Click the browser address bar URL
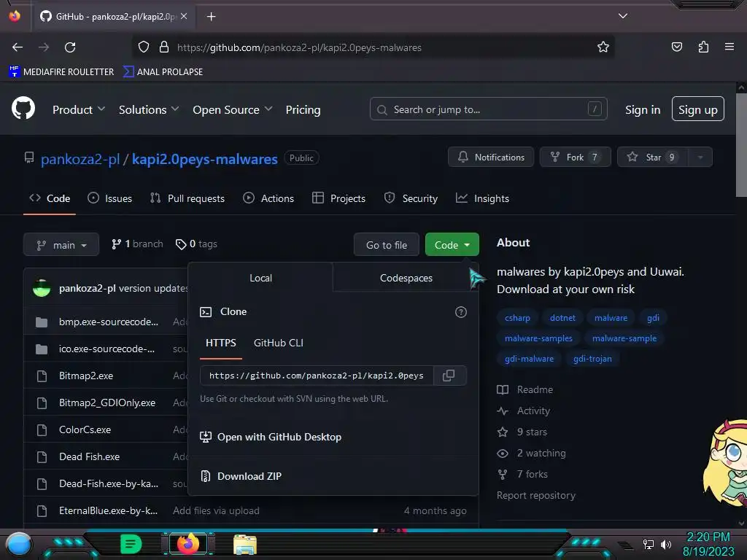This screenshot has height=560, width=747. pyautogui.click(x=299, y=47)
